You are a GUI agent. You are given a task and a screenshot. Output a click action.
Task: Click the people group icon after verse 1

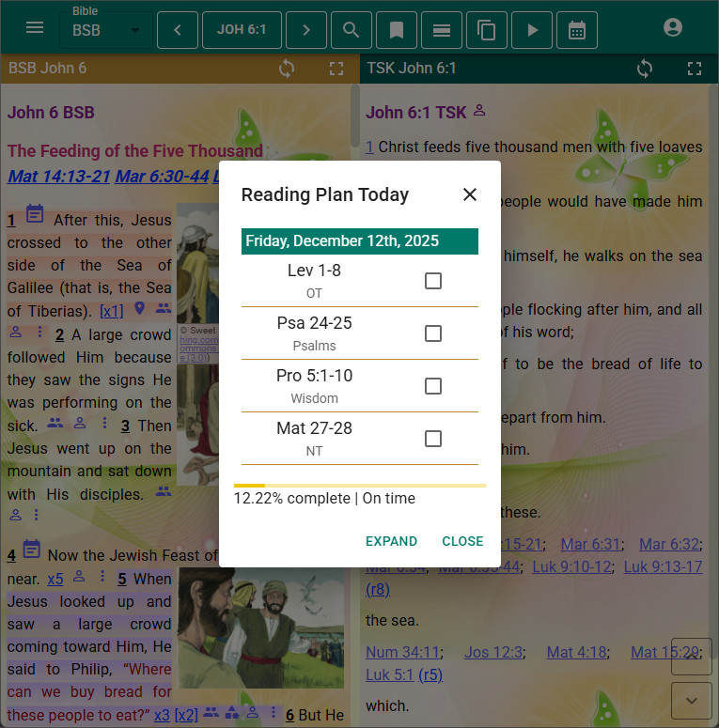click(x=164, y=308)
